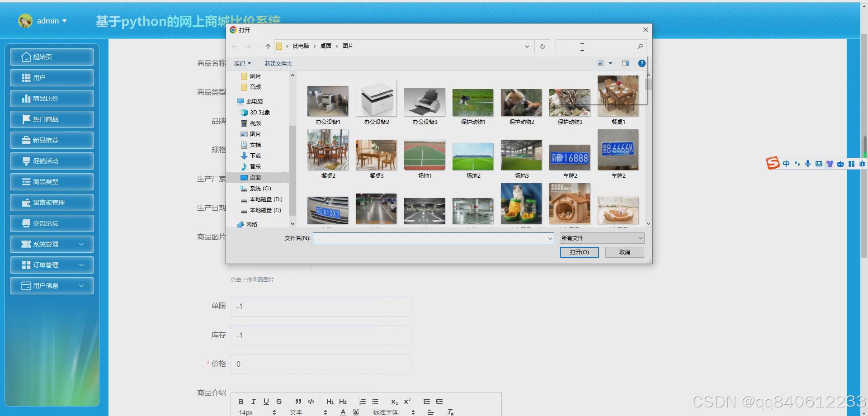This screenshot has height=416, width=868.
Task: Apply subscript in the editor
Action: coord(394,402)
